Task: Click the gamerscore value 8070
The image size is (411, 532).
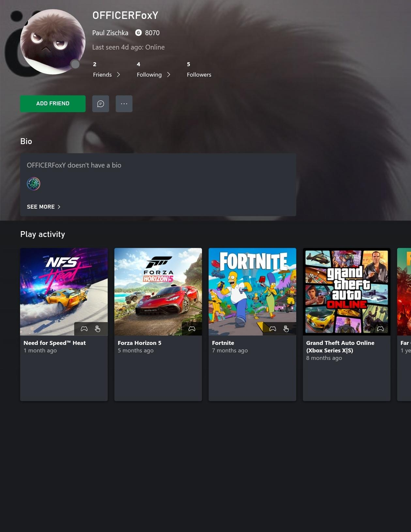Action: [x=152, y=33]
